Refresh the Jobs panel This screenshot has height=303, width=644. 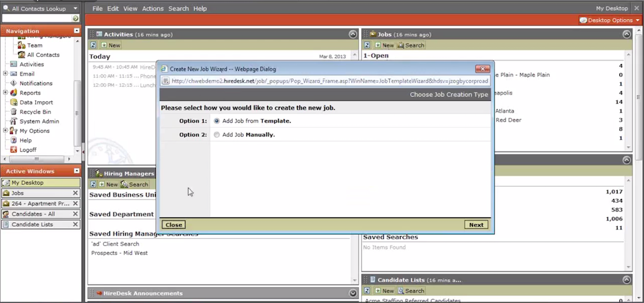[367, 45]
